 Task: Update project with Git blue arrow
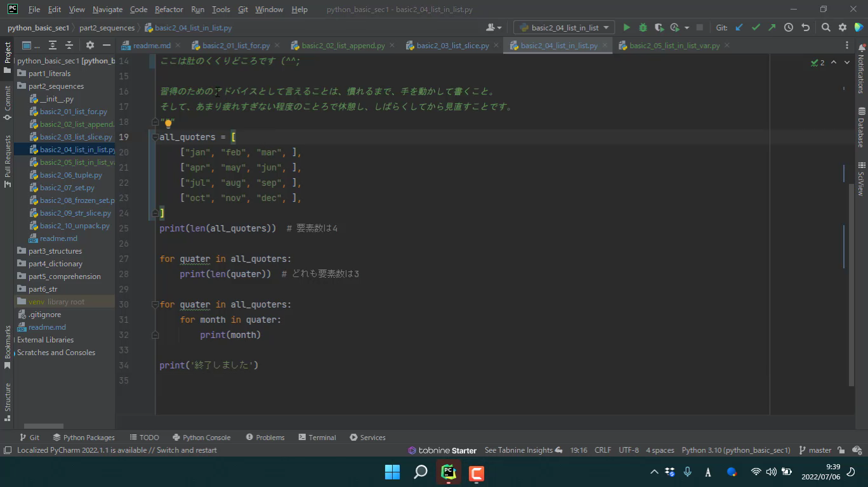pyautogui.click(x=739, y=28)
